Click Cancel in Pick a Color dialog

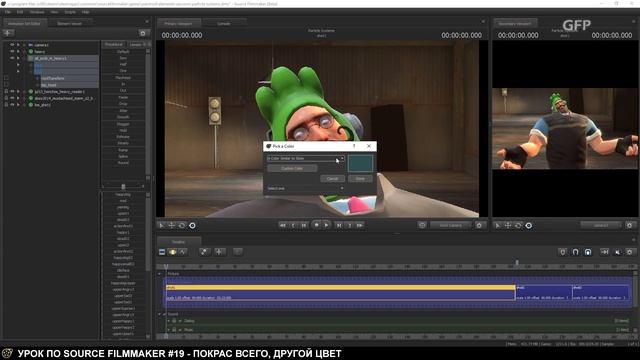332,179
